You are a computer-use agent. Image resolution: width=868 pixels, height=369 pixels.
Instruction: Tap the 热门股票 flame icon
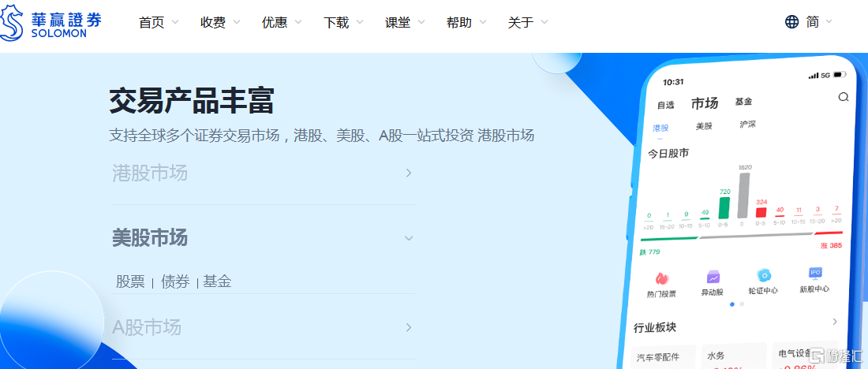(x=661, y=279)
